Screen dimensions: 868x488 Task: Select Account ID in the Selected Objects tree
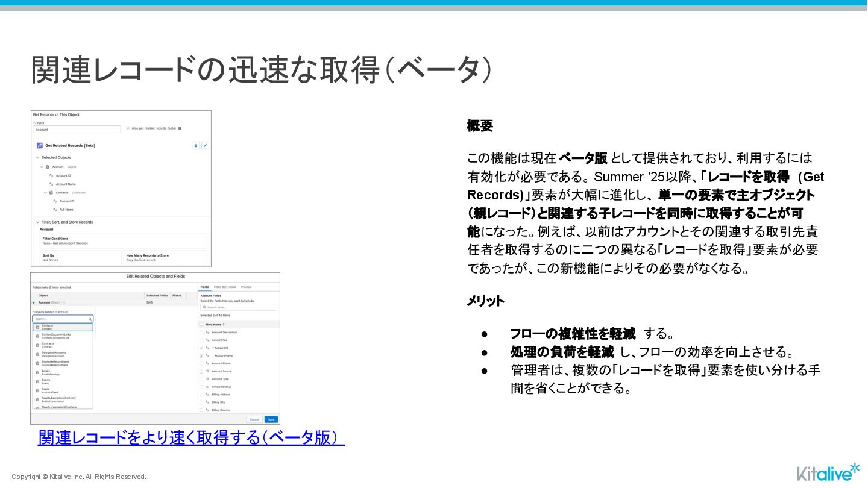63,175
